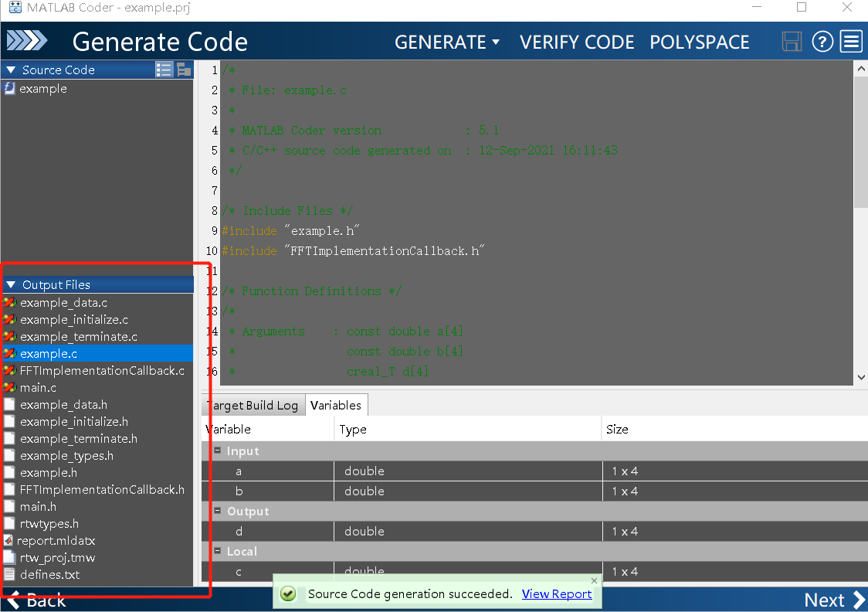868x612 pixels.
Task: Open FFTImplementationCallback.h header file
Action: point(102,490)
